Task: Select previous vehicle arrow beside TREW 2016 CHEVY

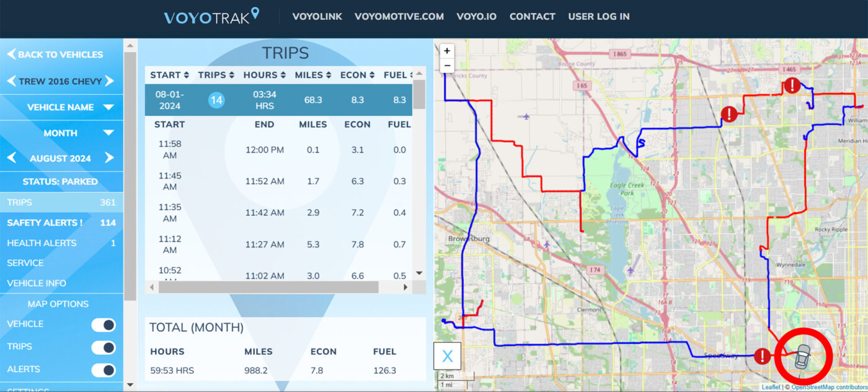Action: tap(12, 81)
